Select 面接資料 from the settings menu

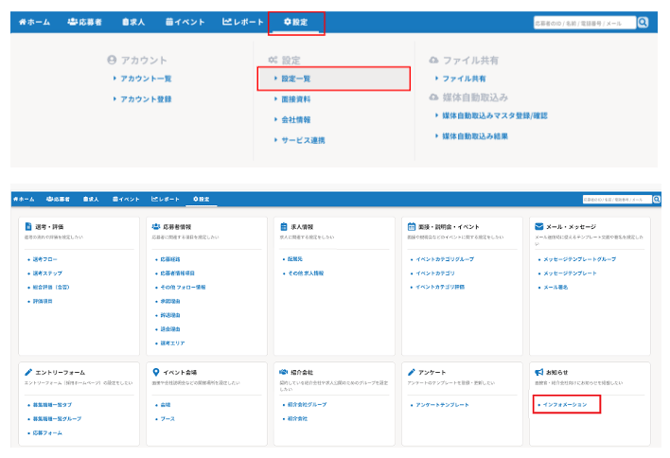(x=297, y=99)
